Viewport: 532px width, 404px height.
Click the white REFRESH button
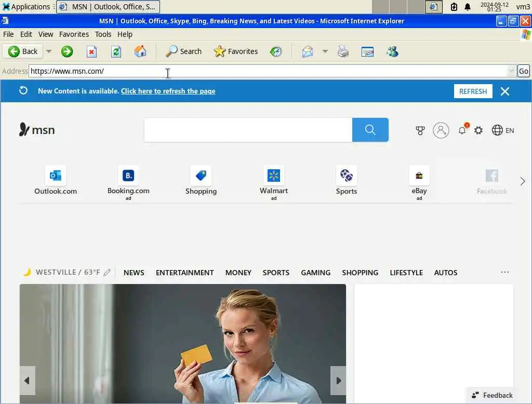pyautogui.click(x=473, y=91)
